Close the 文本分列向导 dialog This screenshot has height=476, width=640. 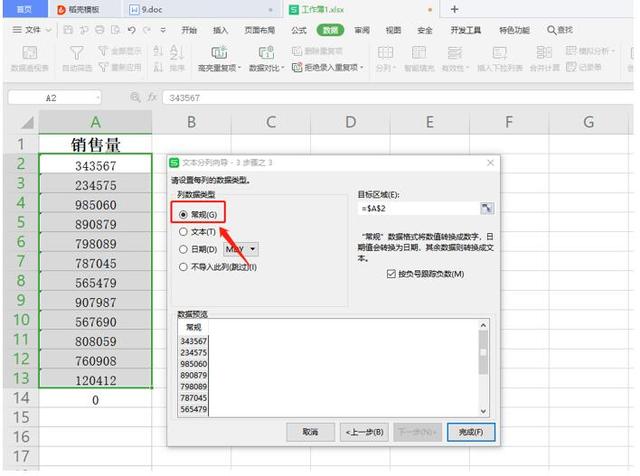click(x=490, y=163)
